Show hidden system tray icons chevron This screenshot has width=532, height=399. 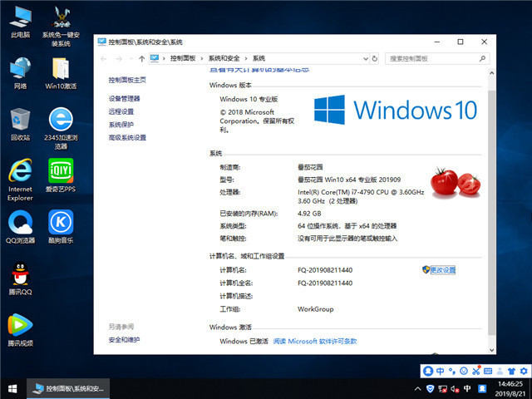[x=416, y=388]
